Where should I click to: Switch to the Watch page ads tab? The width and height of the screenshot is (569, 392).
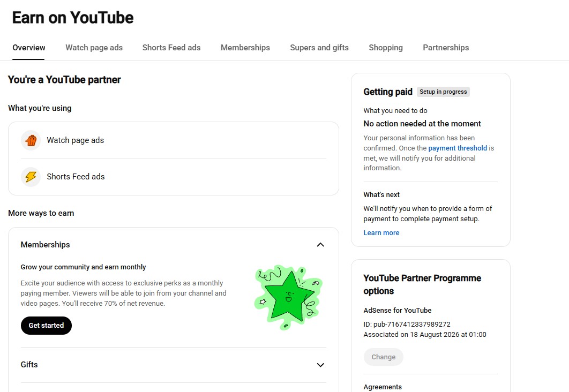[94, 48]
